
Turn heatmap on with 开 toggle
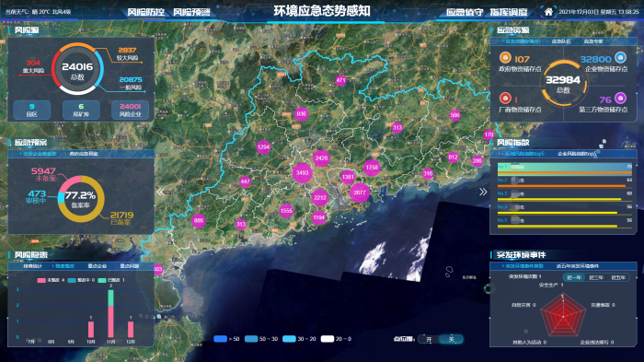[x=429, y=339]
